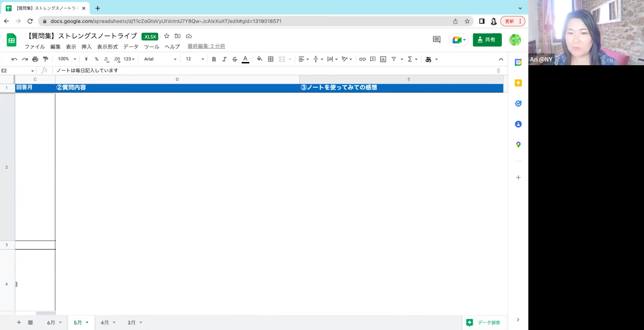Switch to the 3月 sheet tab
This screenshot has width=644, height=330.
tap(131, 323)
